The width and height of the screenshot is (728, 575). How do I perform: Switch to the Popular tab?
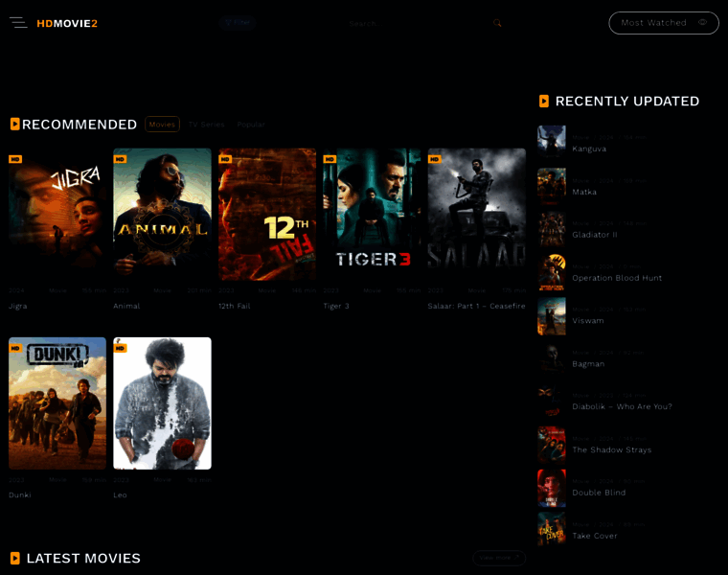tap(251, 125)
